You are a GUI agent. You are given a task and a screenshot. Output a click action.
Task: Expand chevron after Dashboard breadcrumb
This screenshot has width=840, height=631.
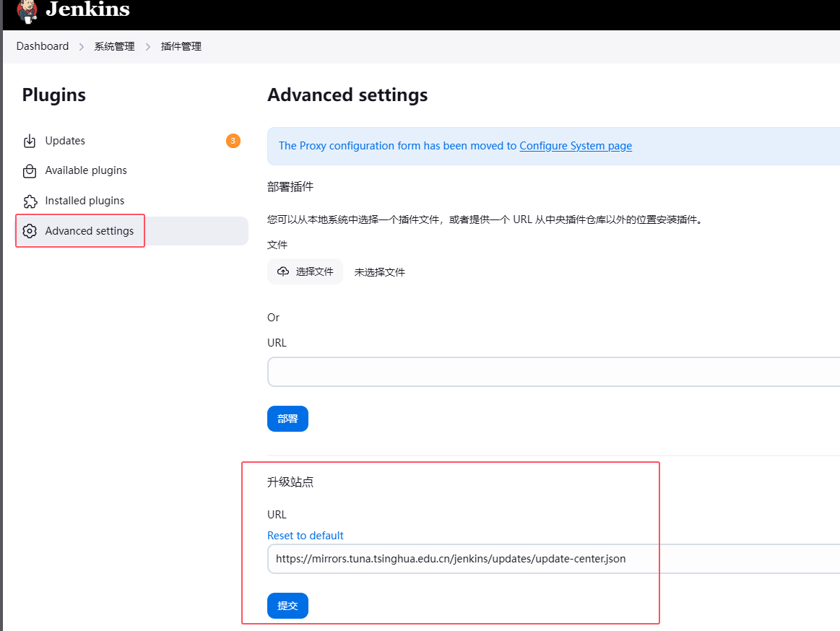[x=82, y=47]
